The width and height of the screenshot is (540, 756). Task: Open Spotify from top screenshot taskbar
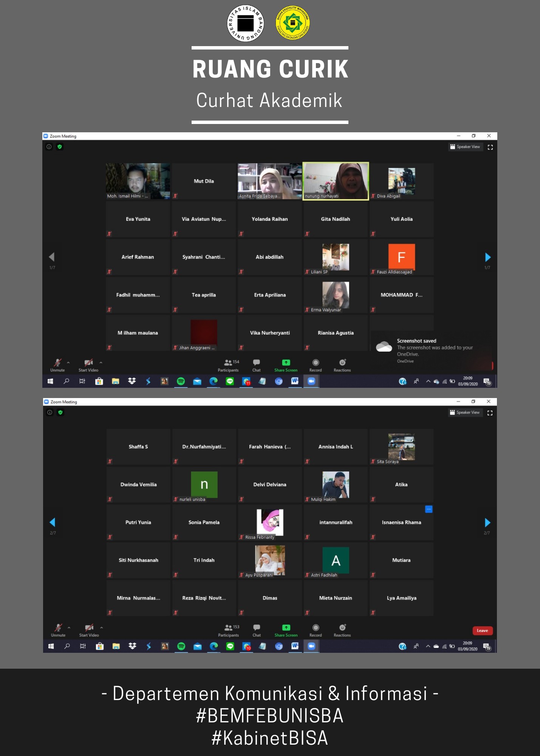tap(181, 381)
